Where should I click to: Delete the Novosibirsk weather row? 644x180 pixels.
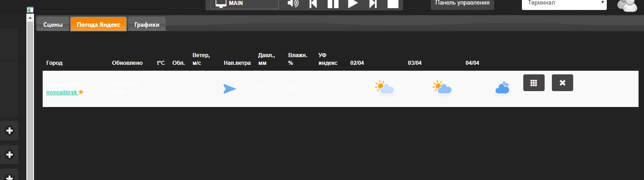pos(562,83)
